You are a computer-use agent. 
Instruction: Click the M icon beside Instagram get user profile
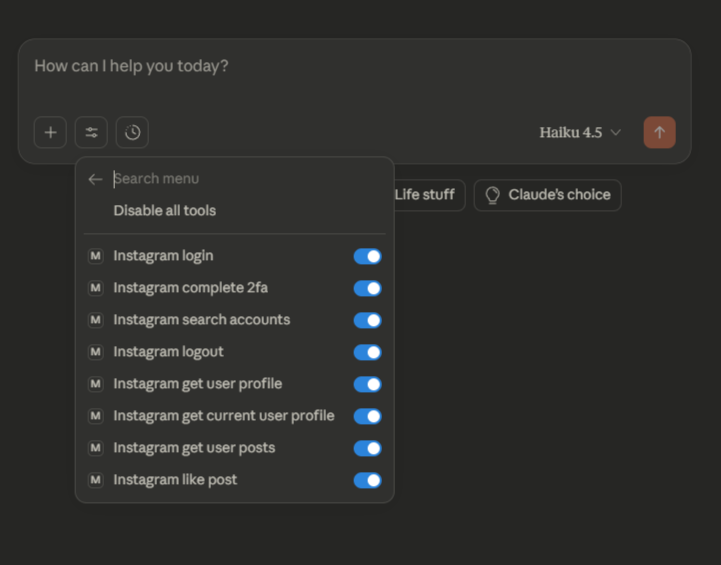pyautogui.click(x=96, y=384)
